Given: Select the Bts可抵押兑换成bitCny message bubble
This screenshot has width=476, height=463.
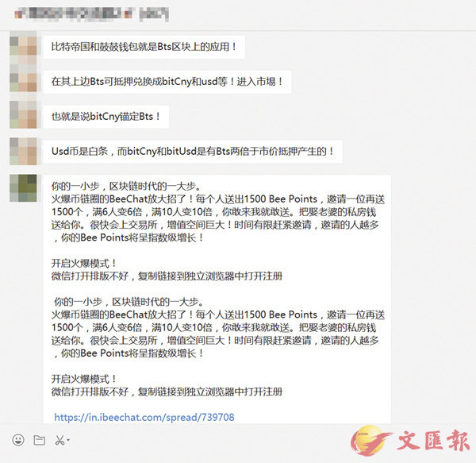Looking at the screenshot, I should click(167, 82).
